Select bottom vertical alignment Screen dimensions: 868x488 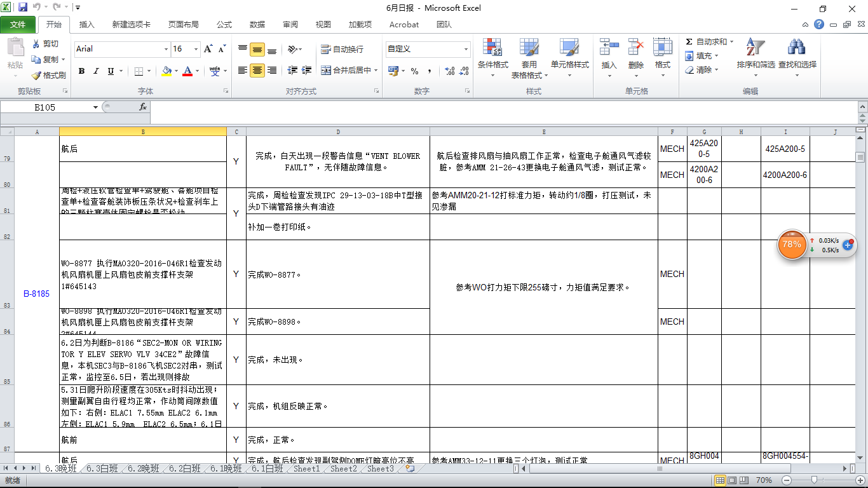click(x=272, y=49)
